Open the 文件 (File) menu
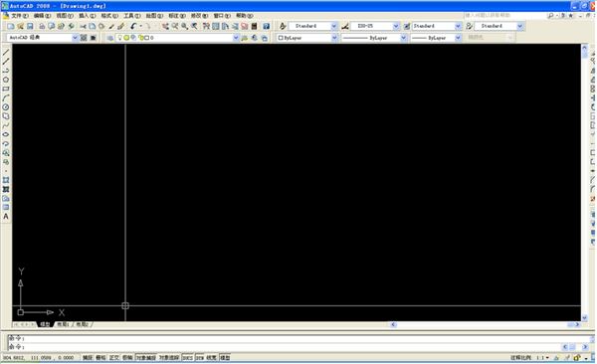 point(20,16)
